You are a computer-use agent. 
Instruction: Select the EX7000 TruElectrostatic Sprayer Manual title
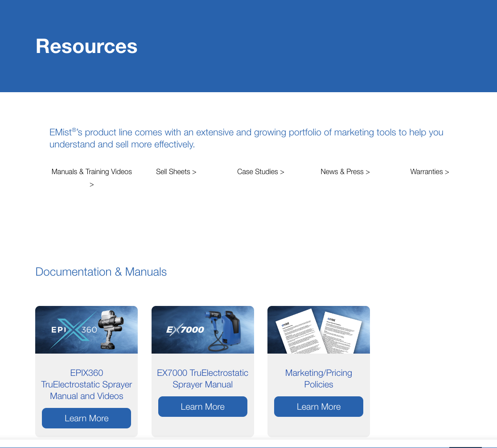(x=202, y=379)
